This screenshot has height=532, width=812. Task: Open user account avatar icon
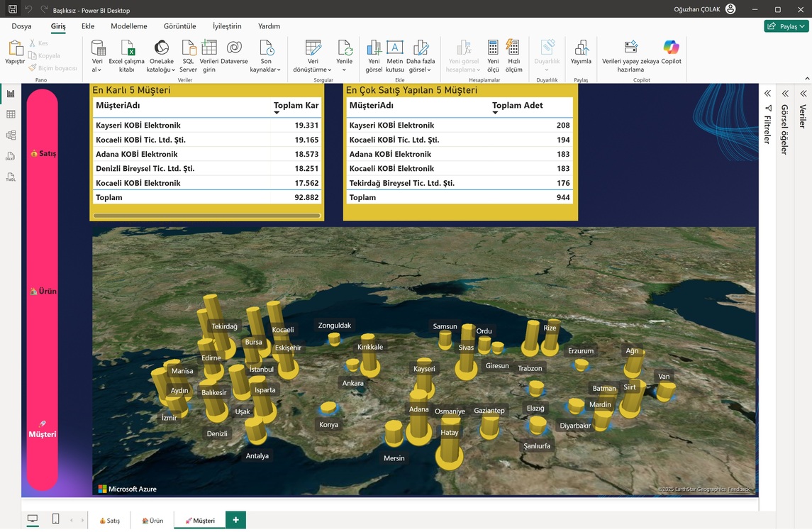730,9
